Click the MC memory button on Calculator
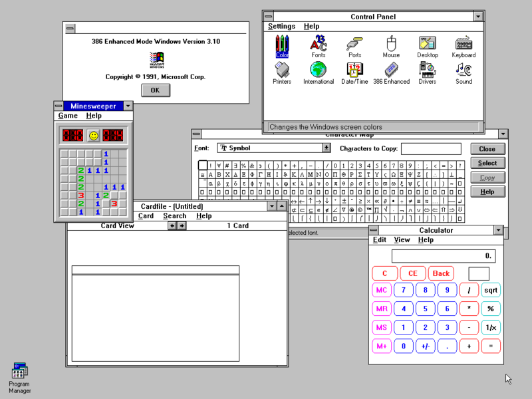The width and height of the screenshot is (532, 399). point(382,290)
